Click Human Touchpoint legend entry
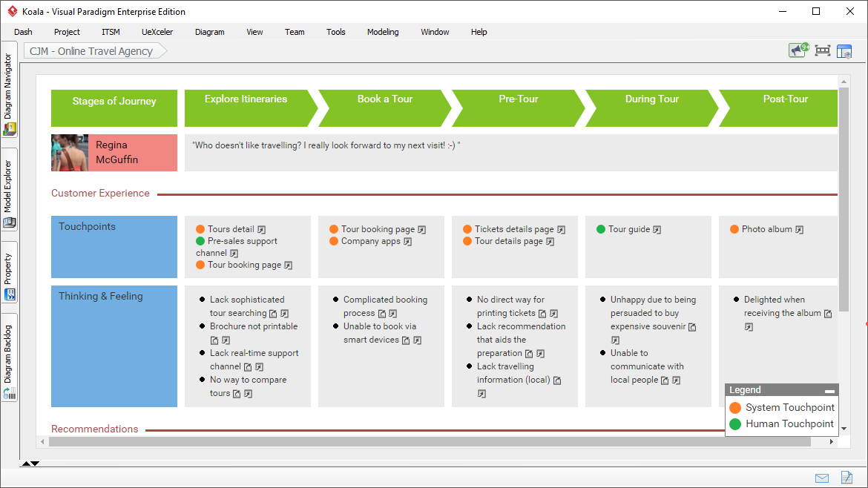Screen dimensions: 868x488 pos(782,423)
